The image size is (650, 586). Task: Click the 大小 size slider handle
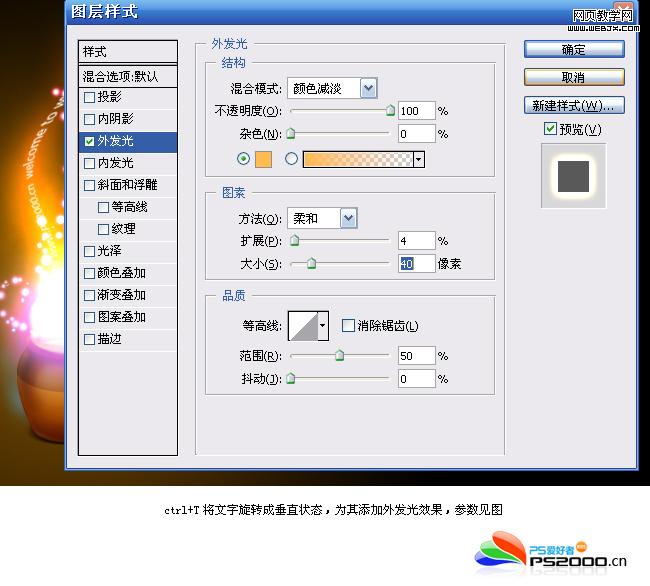311,263
